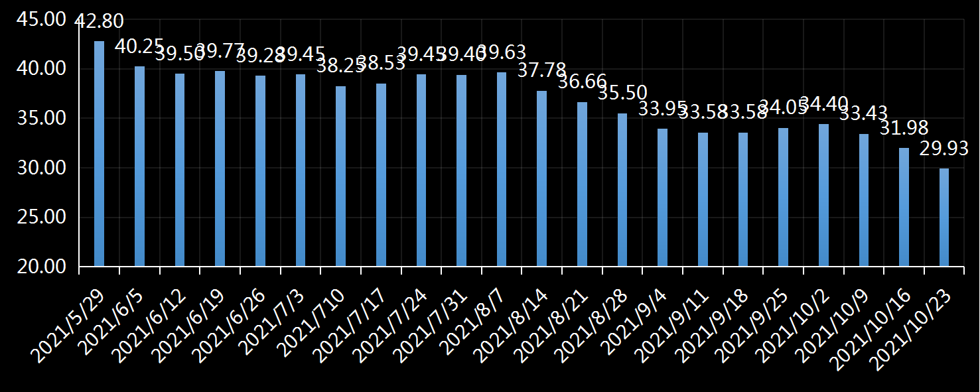Select the bar for 2021/8/7
The height and width of the screenshot is (392, 980).
502,169
